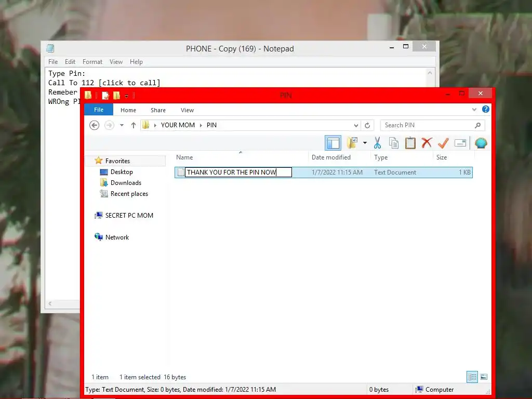Switch to Details view icon
The width and height of the screenshot is (532, 399).
472,377
